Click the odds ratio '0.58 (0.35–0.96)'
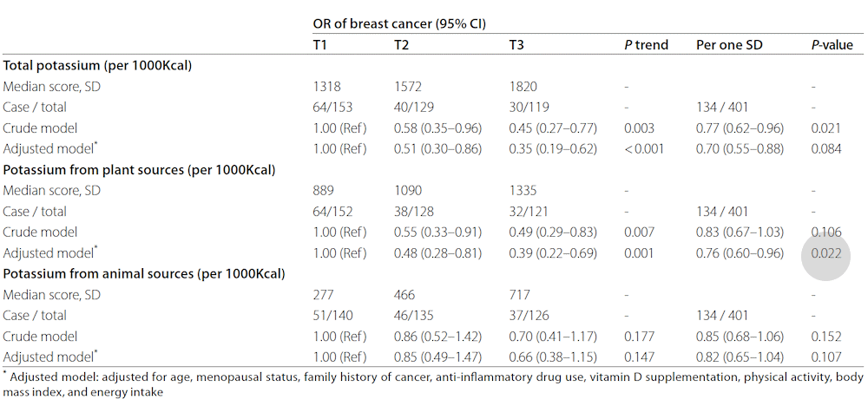The height and width of the screenshot is (419, 868). [x=438, y=128]
